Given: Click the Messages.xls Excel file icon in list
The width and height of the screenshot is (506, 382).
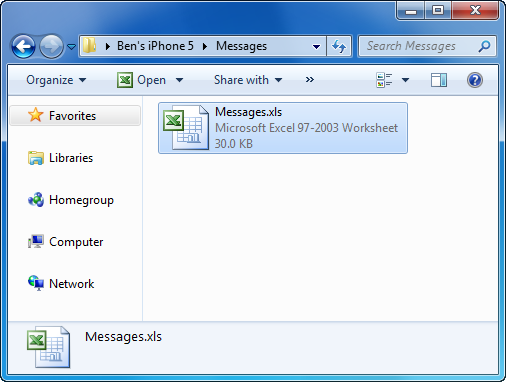Looking at the screenshot, I should click(x=186, y=127).
